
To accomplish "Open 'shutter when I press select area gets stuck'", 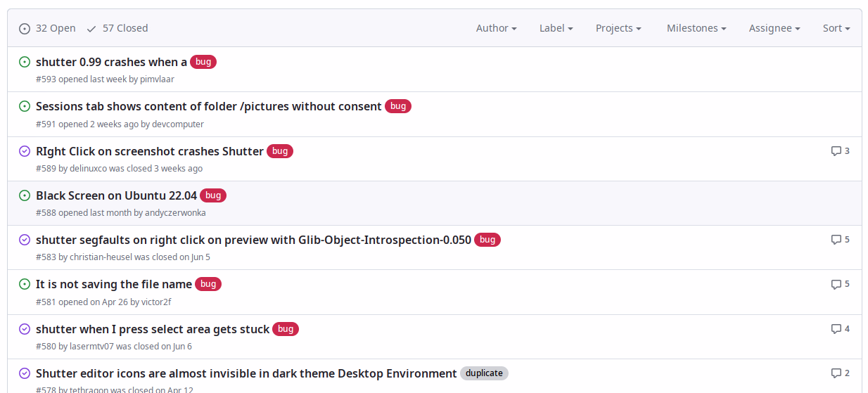I will (153, 329).
